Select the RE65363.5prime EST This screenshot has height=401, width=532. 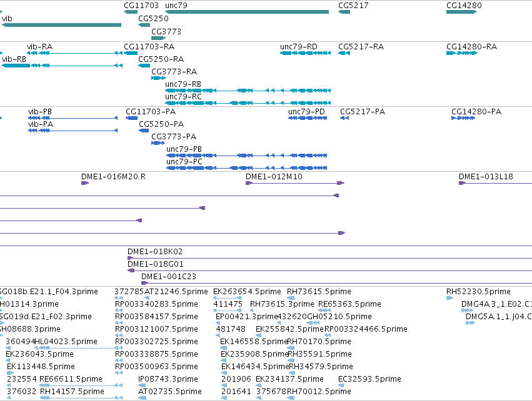pyautogui.click(x=324, y=310)
